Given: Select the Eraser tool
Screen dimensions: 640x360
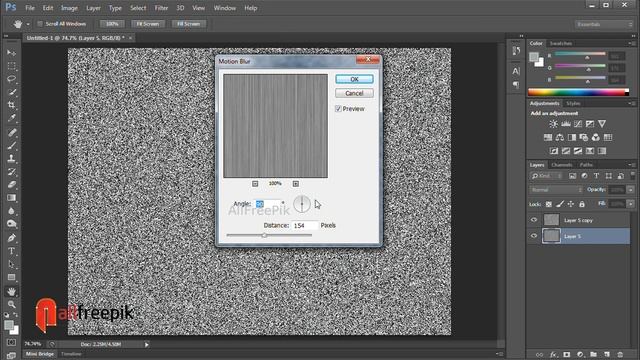Looking at the screenshot, I should (x=11, y=184).
